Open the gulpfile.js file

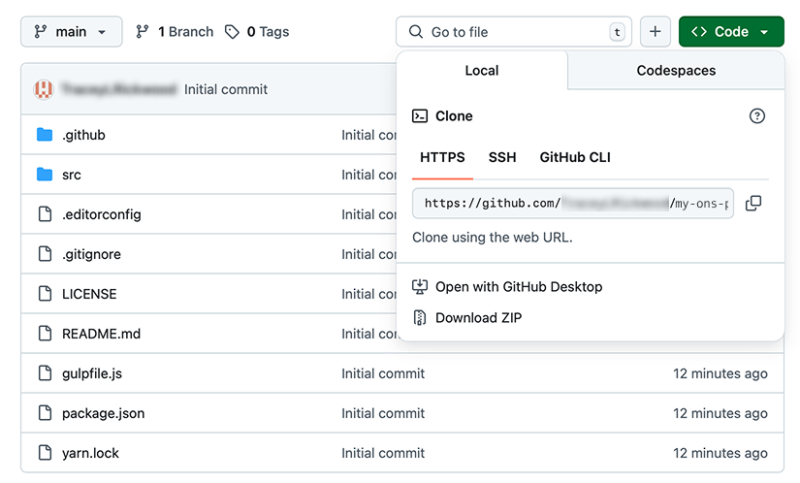(x=92, y=373)
